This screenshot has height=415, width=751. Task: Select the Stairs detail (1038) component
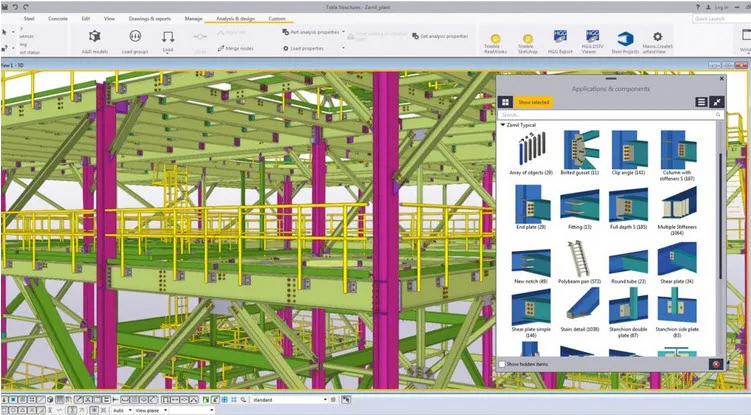580,311
